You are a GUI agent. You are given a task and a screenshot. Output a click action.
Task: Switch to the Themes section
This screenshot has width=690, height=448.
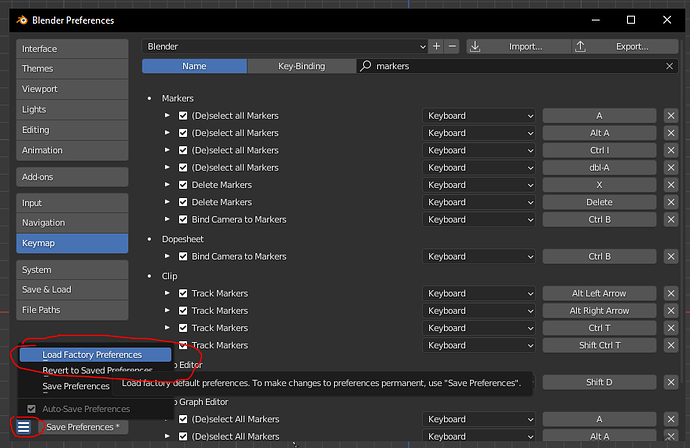pyautogui.click(x=72, y=69)
